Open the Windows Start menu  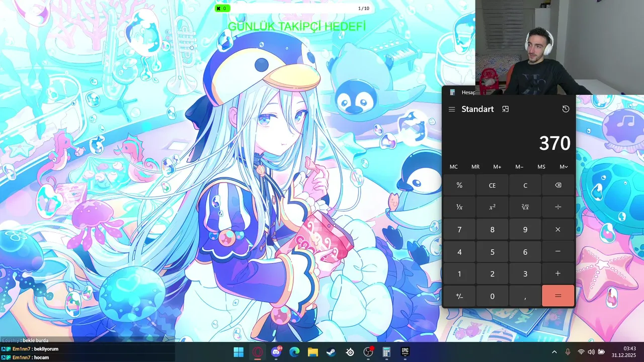[x=238, y=352]
